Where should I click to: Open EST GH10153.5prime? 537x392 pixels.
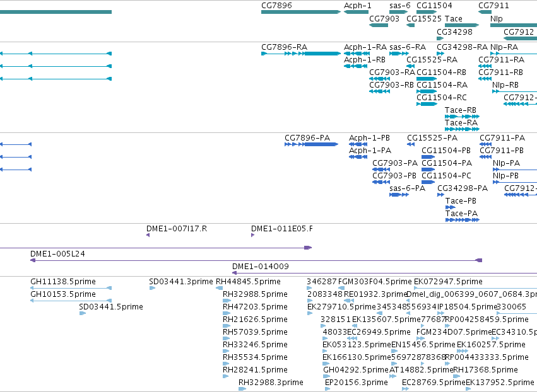[63, 294]
